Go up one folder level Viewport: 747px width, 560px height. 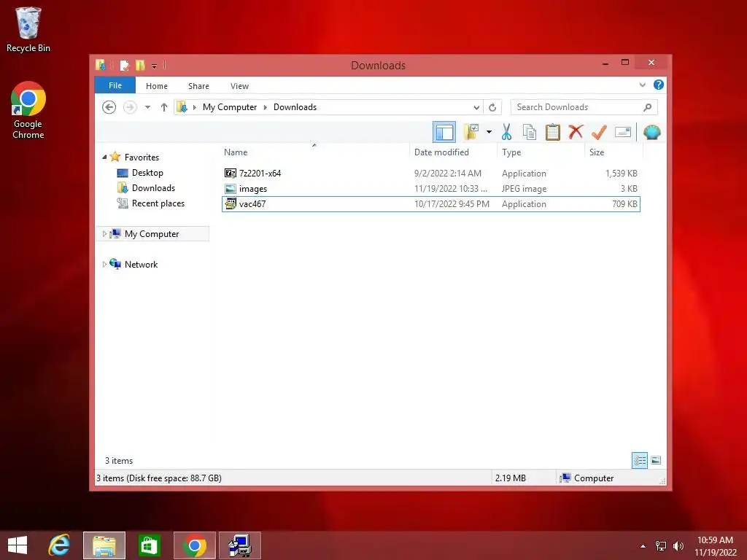[x=164, y=107]
